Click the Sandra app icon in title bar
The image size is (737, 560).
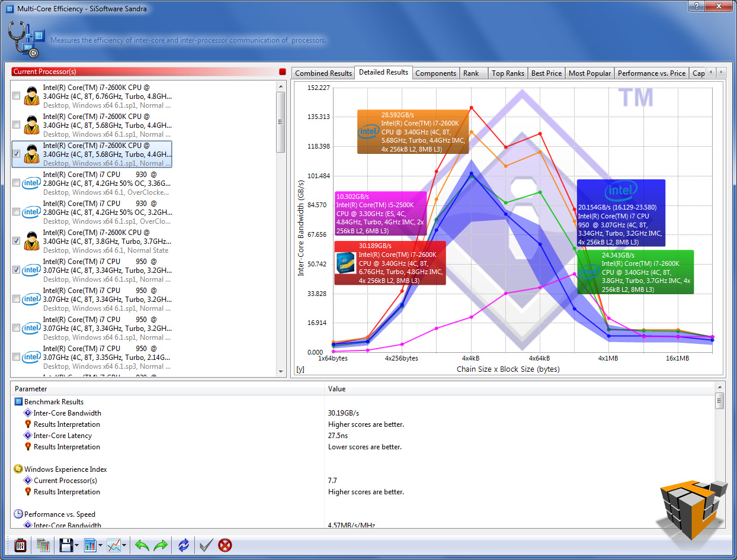click(9, 9)
